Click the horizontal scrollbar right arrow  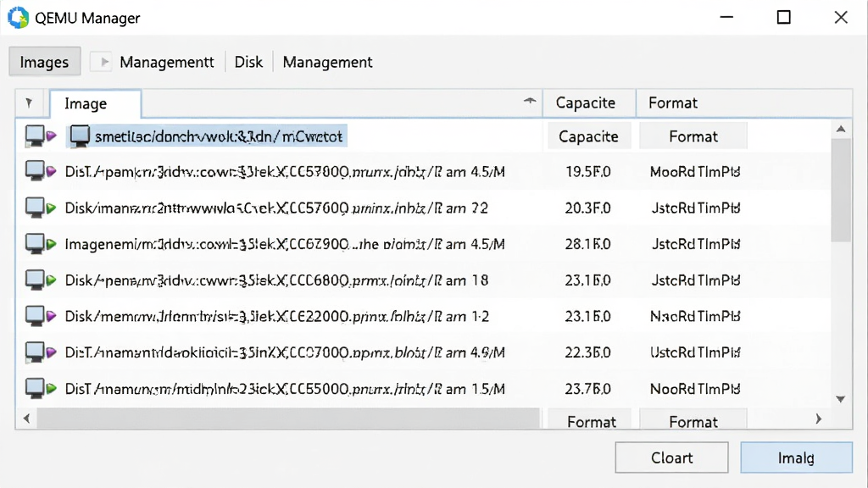click(818, 419)
